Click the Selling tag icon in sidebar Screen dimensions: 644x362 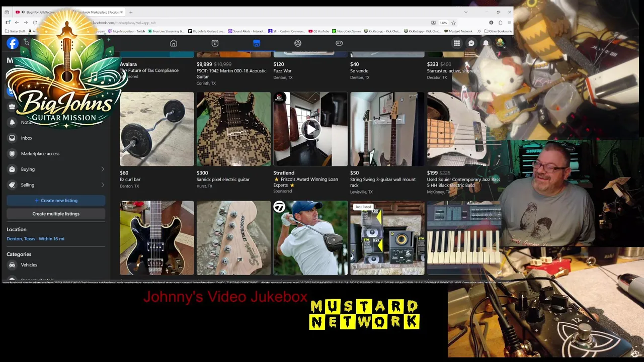12,185
